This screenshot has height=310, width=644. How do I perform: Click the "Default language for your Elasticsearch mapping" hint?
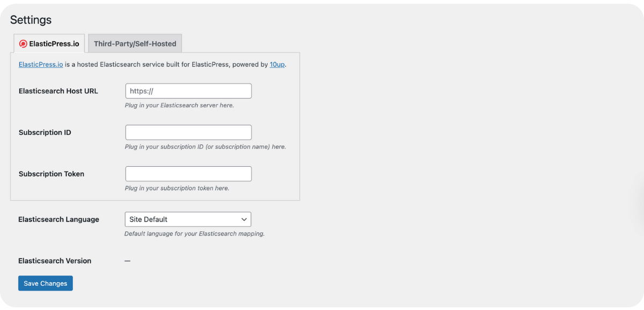coord(194,234)
